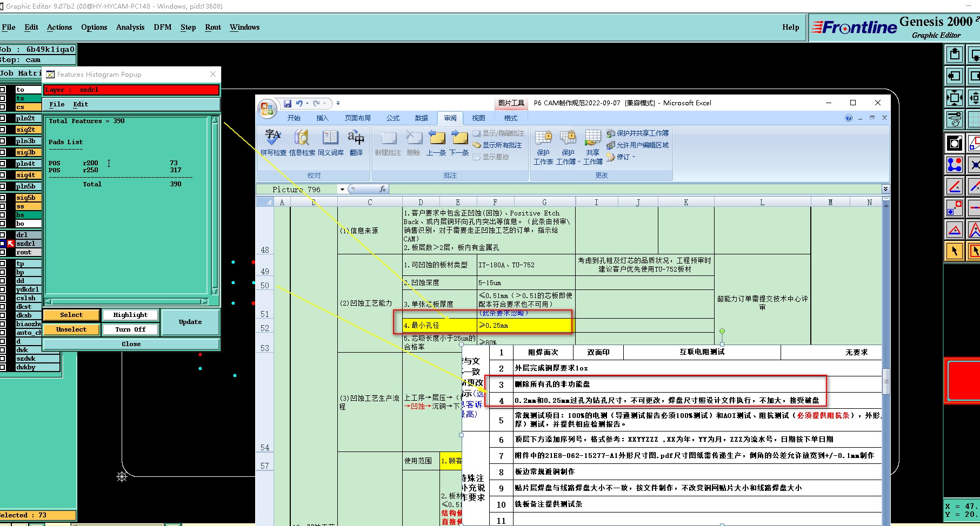This screenshot has height=526, width=980.
Task: Click the fx insert function button
Action: pyautogui.click(x=383, y=189)
